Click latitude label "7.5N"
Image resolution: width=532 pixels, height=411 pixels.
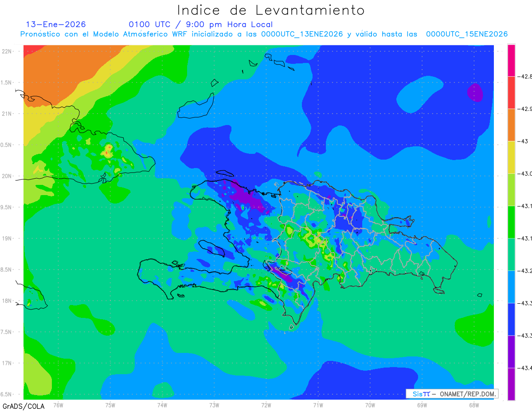click(7, 332)
